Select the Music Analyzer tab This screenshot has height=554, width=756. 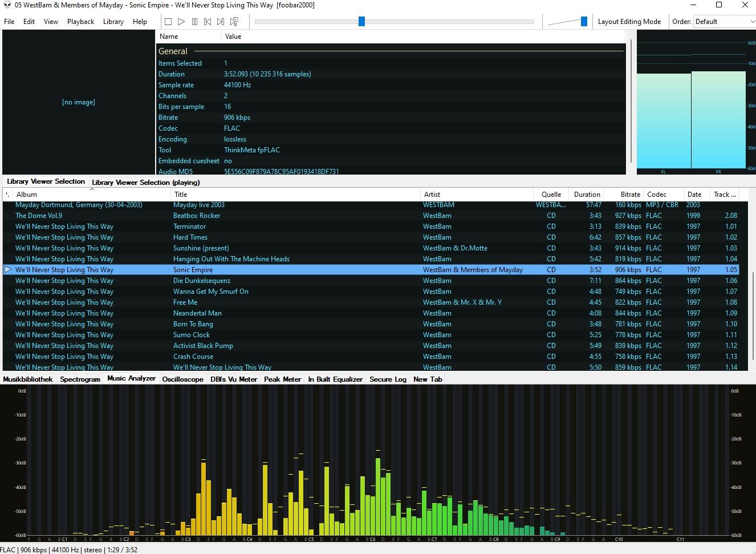tap(131, 378)
